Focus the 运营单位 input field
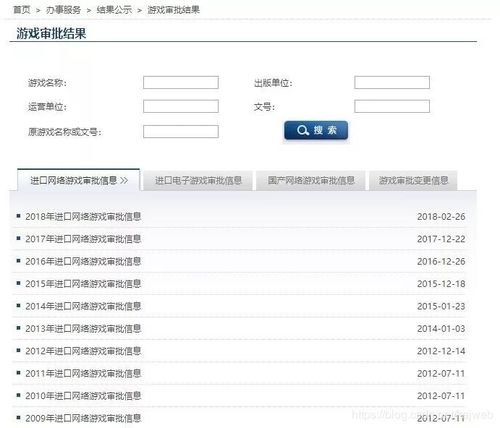This screenshot has width=500, height=428. (x=181, y=106)
